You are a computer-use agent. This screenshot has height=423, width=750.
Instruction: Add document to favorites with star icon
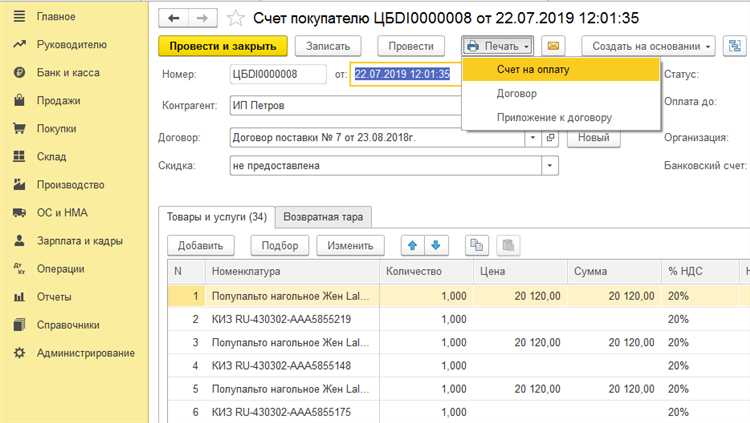click(235, 18)
